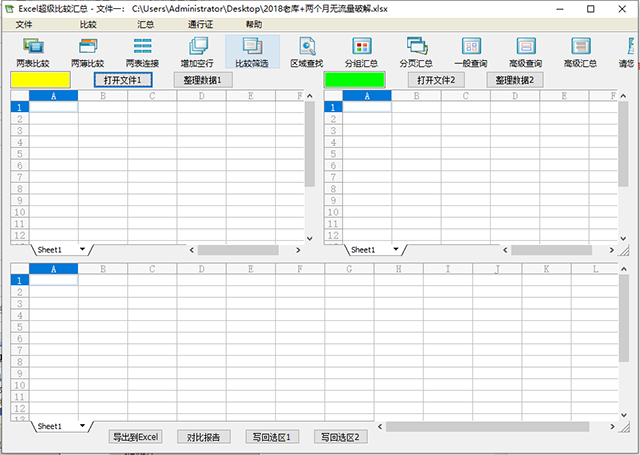Screen dimensions: 640x455
Task: Click the bottom grid horizontal scrollbar thumb
Action: (488, 427)
